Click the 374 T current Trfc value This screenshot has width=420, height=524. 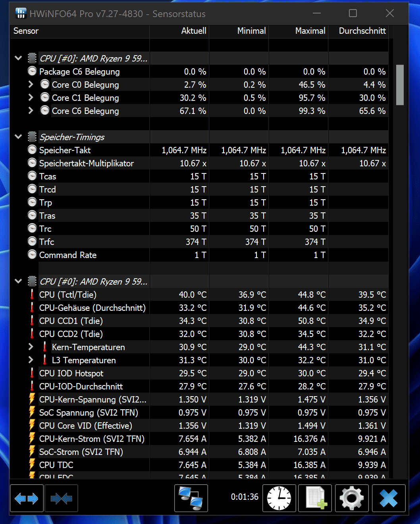tap(196, 242)
